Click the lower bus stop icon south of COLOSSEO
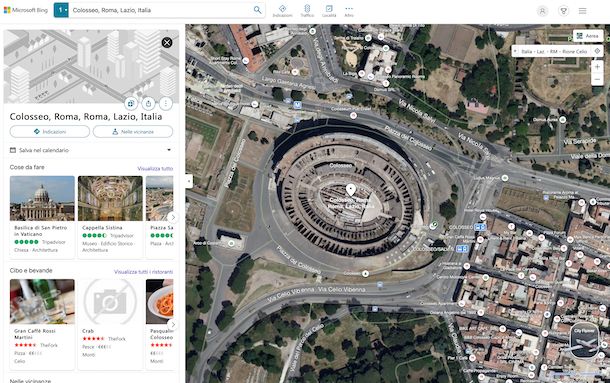This screenshot has height=383, width=610. pyautogui.click(x=462, y=249)
